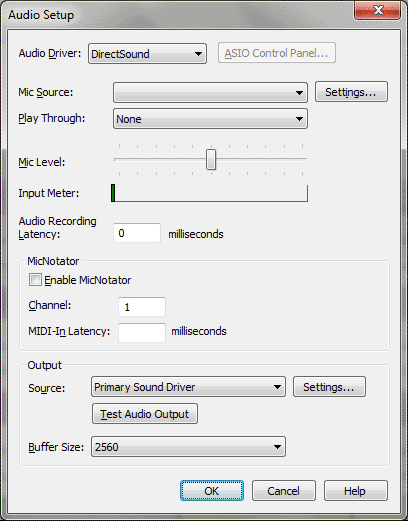Close the Audio Setup dialog window

[377, 10]
